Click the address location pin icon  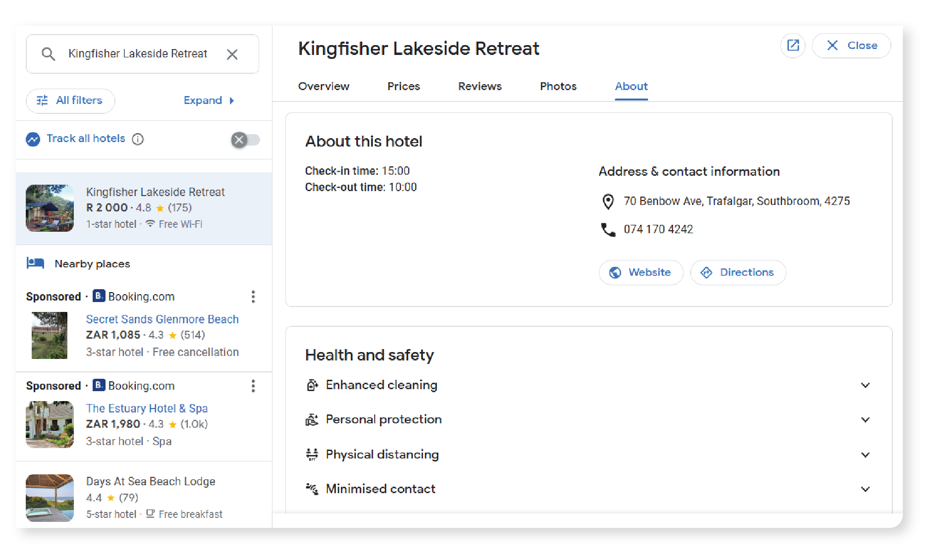click(x=608, y=201)
